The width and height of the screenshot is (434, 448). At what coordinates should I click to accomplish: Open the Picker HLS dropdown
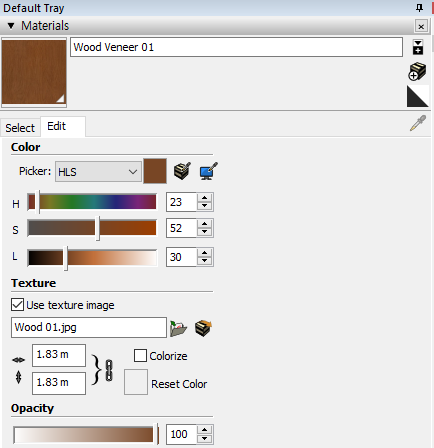(98, 172)
